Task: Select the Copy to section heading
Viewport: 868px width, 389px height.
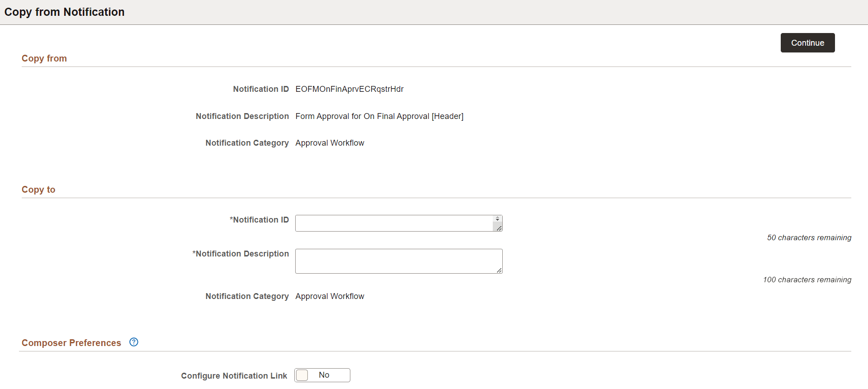Action: point(38,190)
